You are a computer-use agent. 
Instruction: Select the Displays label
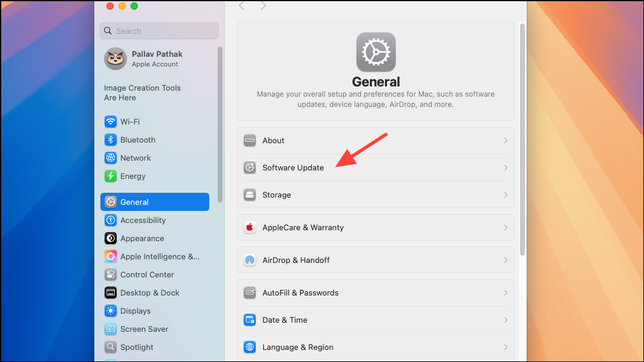point(135,311)
